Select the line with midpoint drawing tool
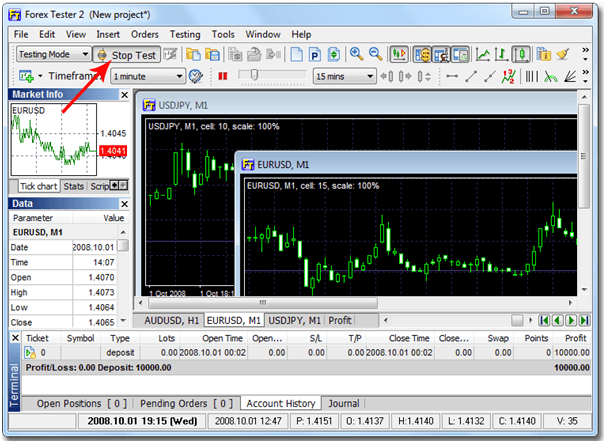The width and height of the screenshot is (606, 443). (490, 76)
